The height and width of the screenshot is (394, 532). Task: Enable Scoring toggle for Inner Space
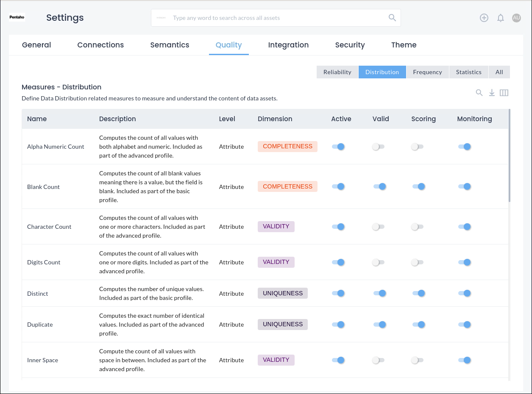[x=417, y=360]
